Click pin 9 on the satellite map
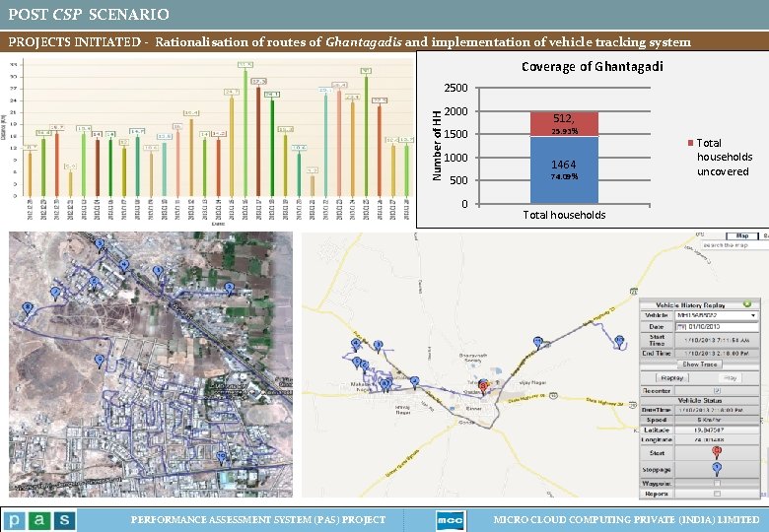Screen dimensions: 769x532 tap(100, 361)
